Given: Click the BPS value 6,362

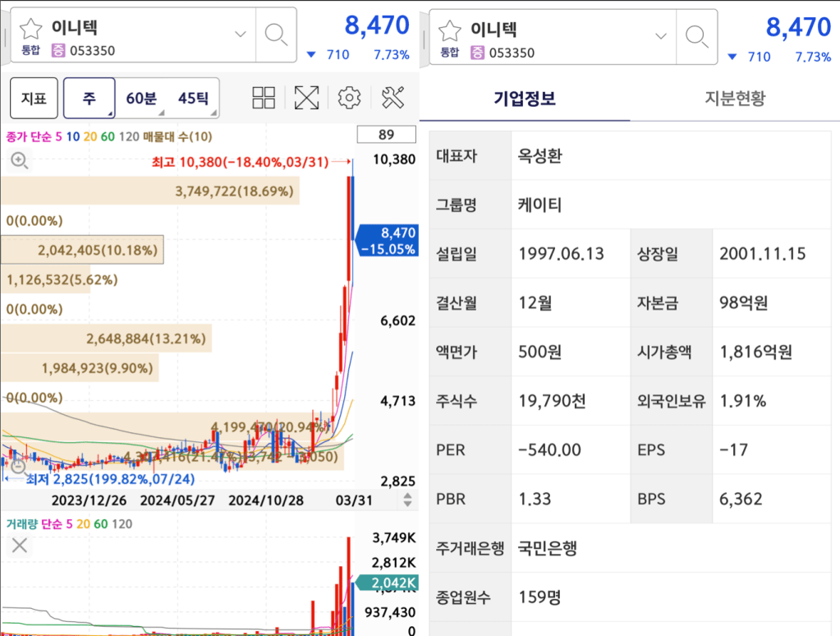Looking at the screenshot, I should pos(741,500).
